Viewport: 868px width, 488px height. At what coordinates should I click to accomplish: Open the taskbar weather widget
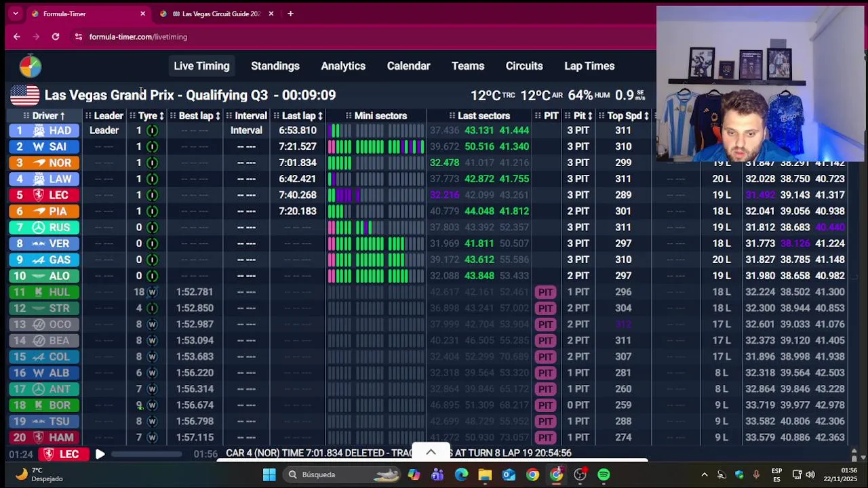click(x=41, y=474)
